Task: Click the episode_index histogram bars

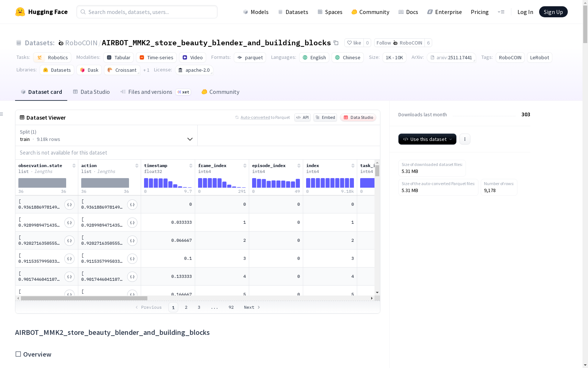Action: click(276, 183)
